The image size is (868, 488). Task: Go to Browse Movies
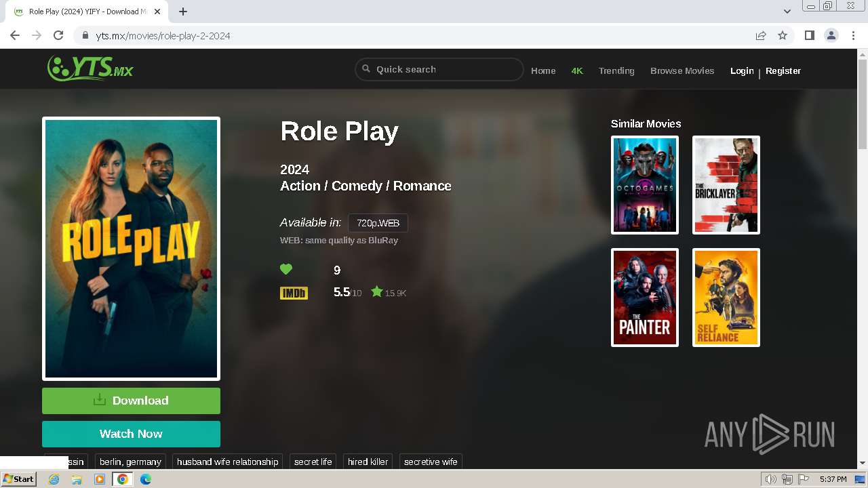pos(682,70)
